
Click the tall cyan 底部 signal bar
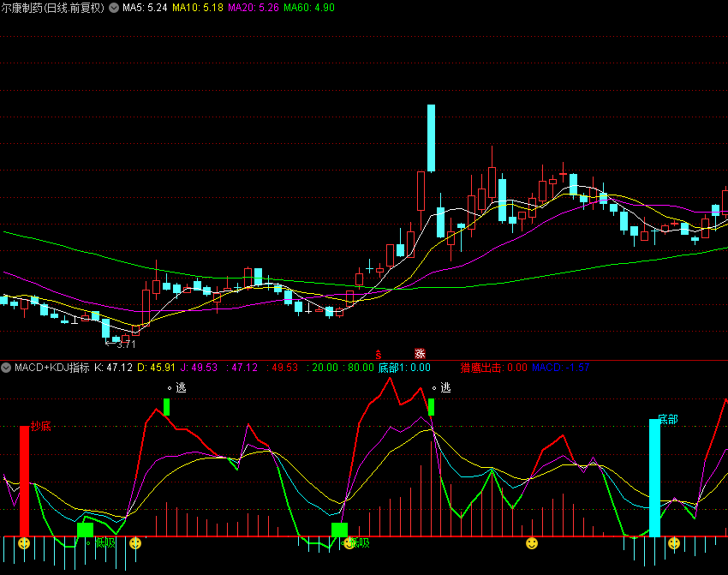[x=654, y=478]
